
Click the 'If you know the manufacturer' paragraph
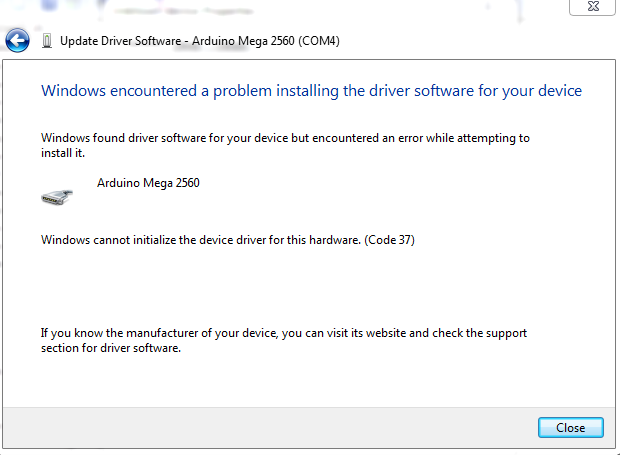tap(284, 340)
